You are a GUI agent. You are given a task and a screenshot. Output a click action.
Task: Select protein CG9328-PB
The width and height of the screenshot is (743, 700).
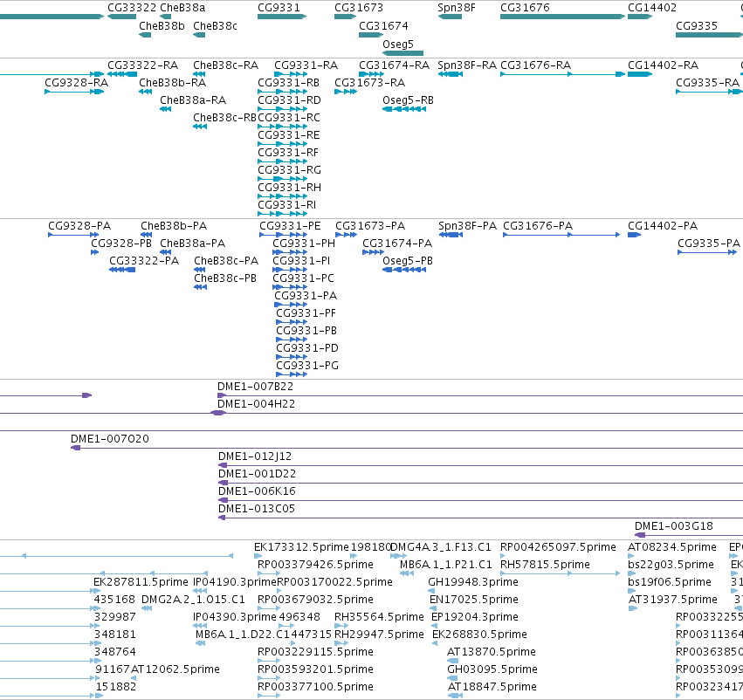coord(121,244)
